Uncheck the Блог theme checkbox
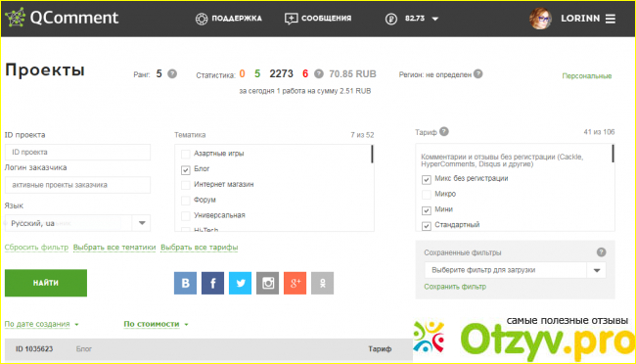Viewport: 636px width, 364px height. pyautogui.click(x=185, y=169)
